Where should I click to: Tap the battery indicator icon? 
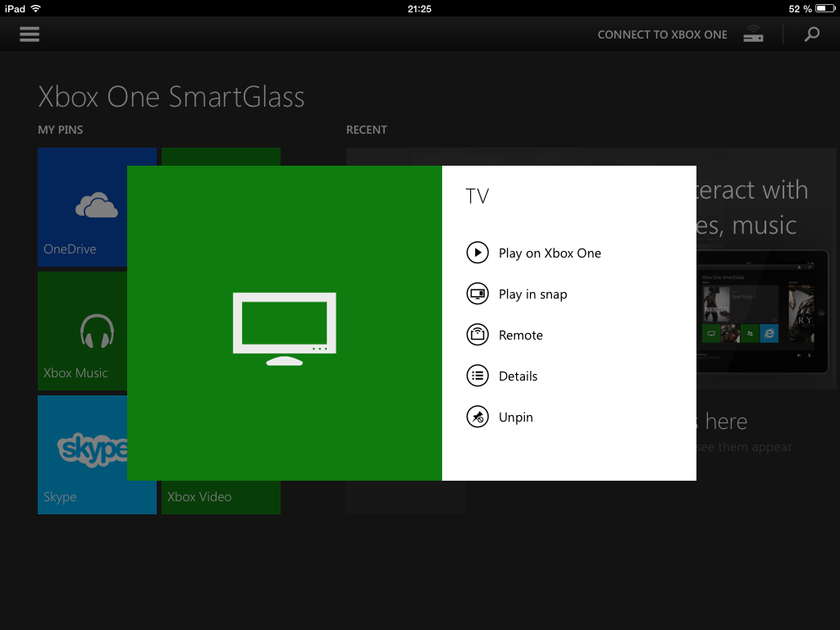[825, 8]
